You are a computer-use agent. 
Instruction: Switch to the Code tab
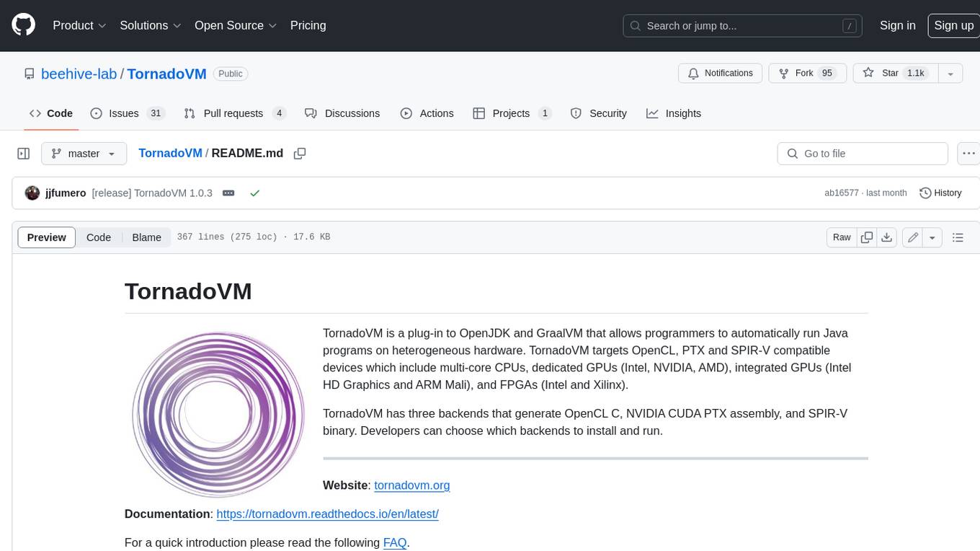[50, 113]
